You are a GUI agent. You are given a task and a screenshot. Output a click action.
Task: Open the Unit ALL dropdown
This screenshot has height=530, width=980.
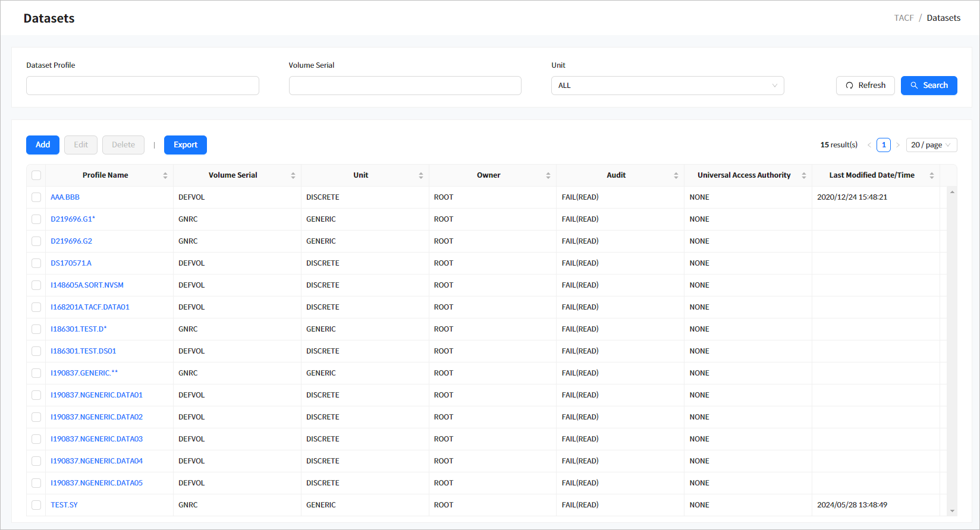coord(667,86)
